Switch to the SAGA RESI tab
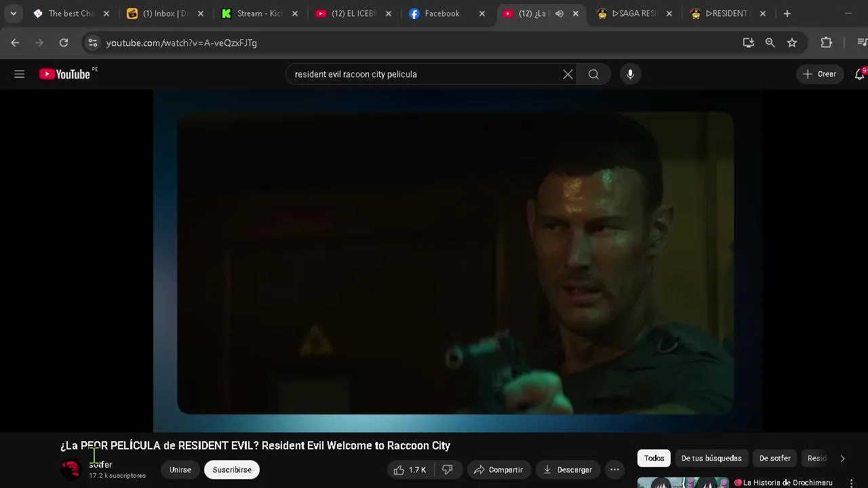Screen dimensions: 868x488 [x=634, y=14]
